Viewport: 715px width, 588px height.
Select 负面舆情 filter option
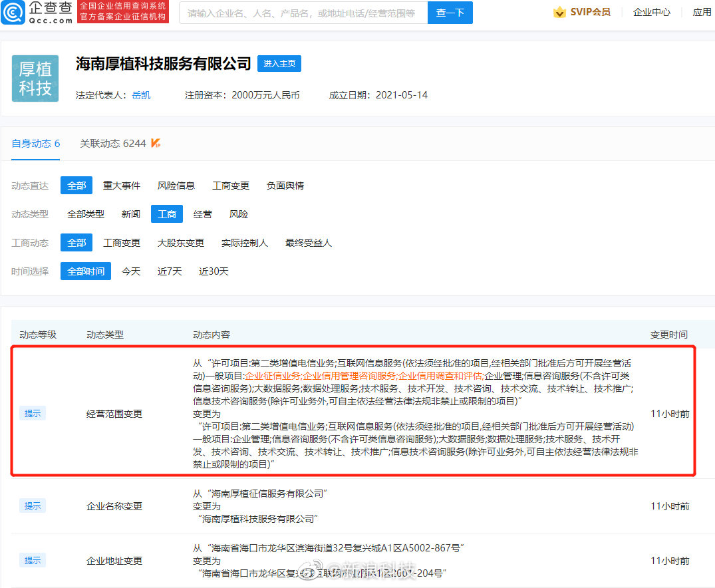[x=285, y=186]
